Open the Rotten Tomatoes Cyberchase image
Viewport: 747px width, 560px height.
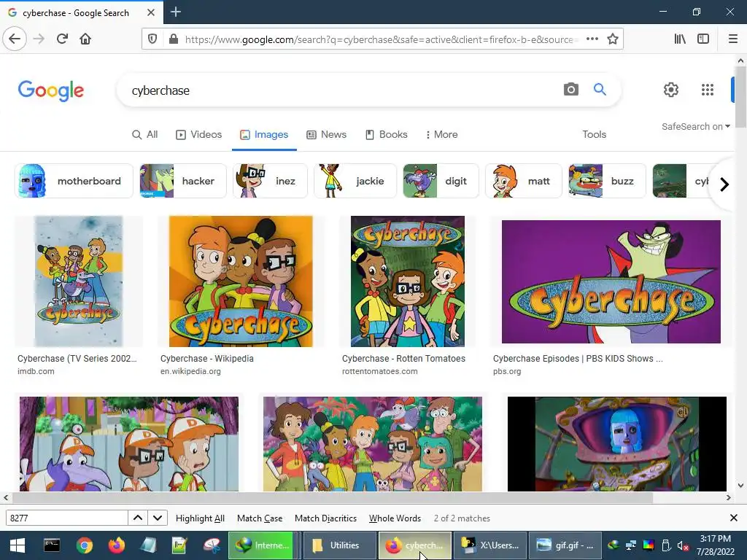click(408, 281)
